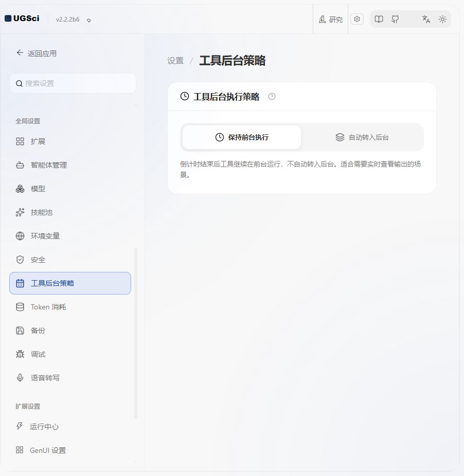Click the bug icon for 调试
The width and height of the screenshot is (464, 476).
20,354
